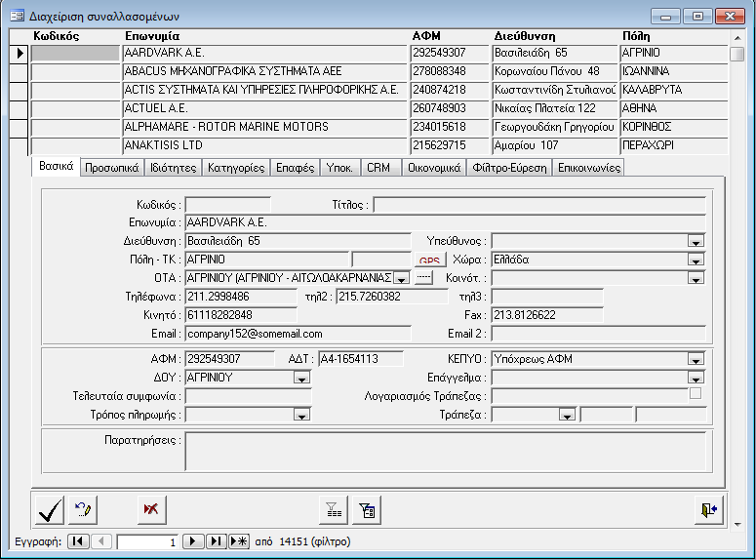Go to the first record
This screenshot has height=560, width=756.
(77, 541)
